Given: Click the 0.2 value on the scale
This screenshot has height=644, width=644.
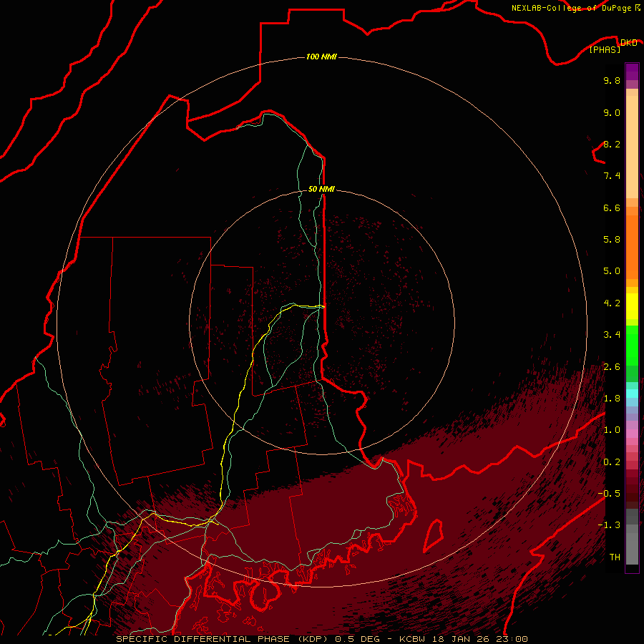Looking at the screenshot, I should (612, 462).
